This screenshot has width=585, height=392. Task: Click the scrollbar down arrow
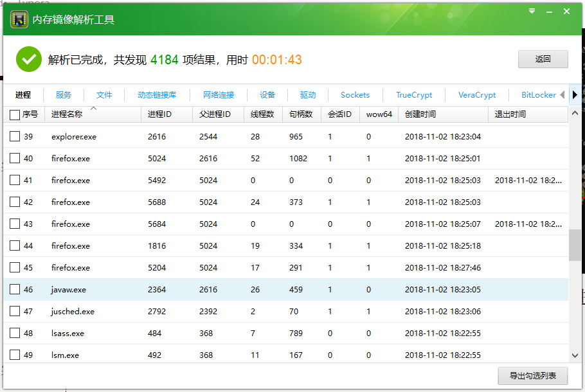coord(575,355)
